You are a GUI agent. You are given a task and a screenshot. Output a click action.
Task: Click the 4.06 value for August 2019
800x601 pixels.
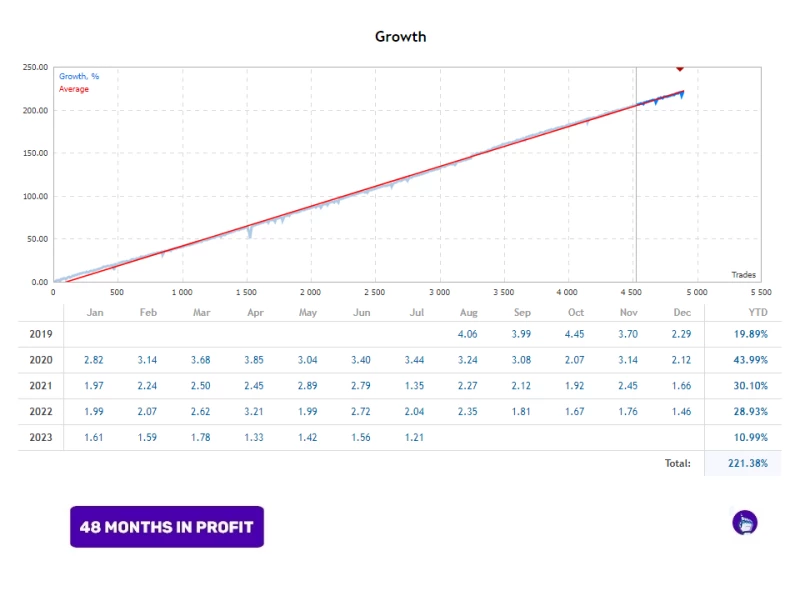467,334
